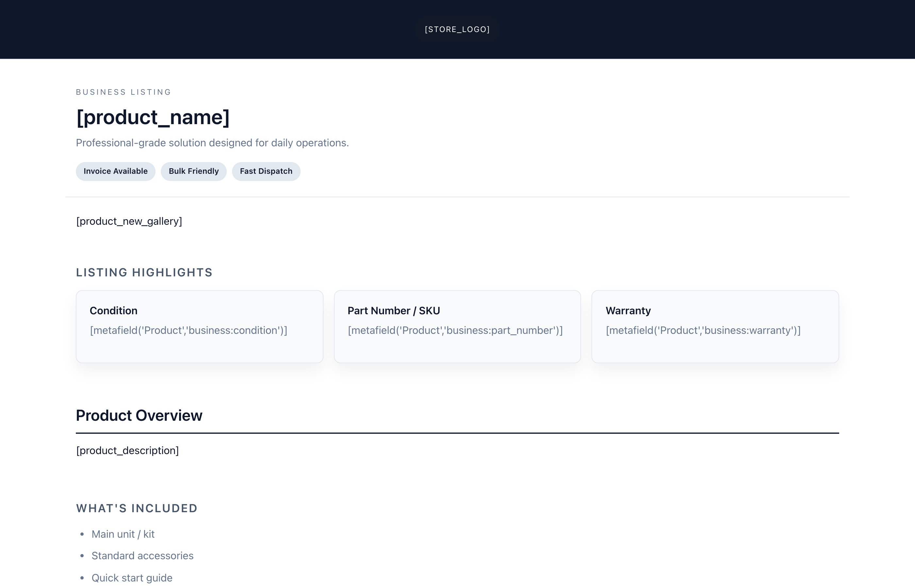Click the Bulk Friendly badge
The width and height of the screenshot is (915, 588).
click(193, 171)
